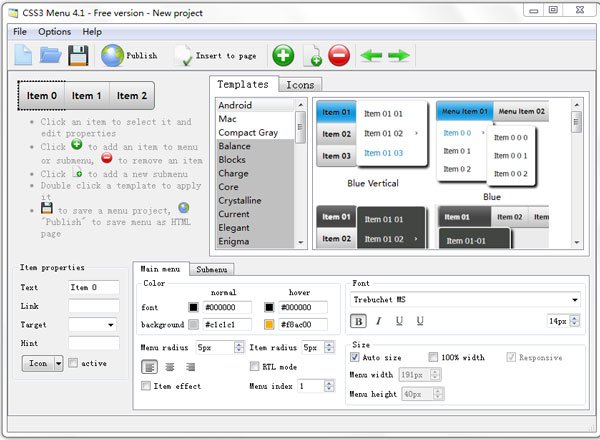Select the Compact Gray template
600x440 pixels.
click(255, 133)
